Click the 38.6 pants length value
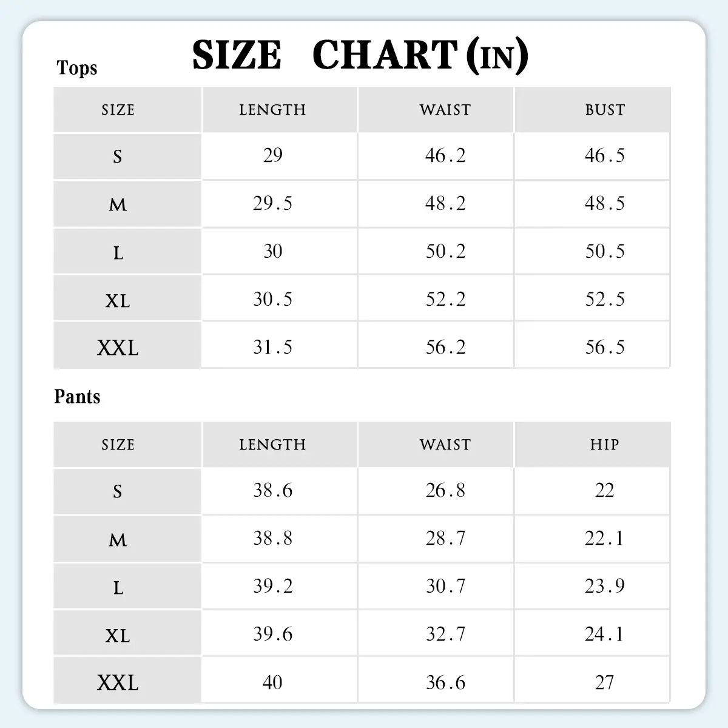This screenshot has width=728, height=728. pos(272,491)
